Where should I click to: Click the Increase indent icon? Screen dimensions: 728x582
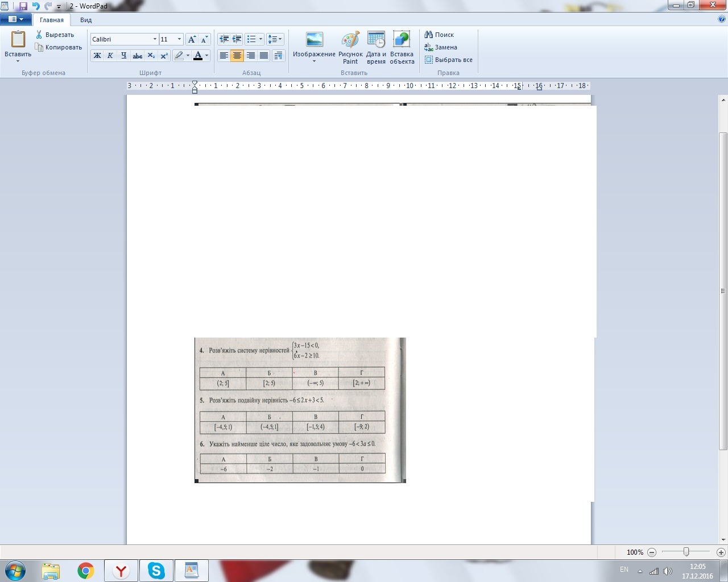coord(237,39)
